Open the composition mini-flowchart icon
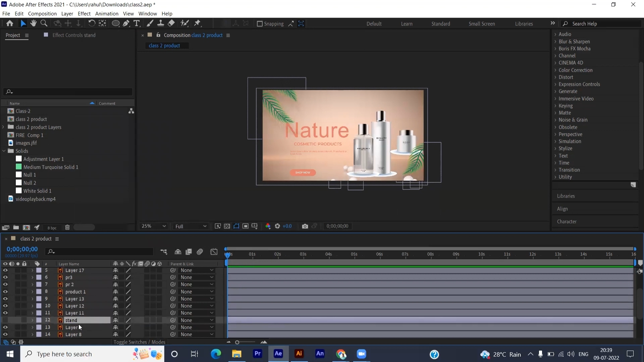This screenshot has height=362, width=644. pyautogui.click(x=164, y=252)
